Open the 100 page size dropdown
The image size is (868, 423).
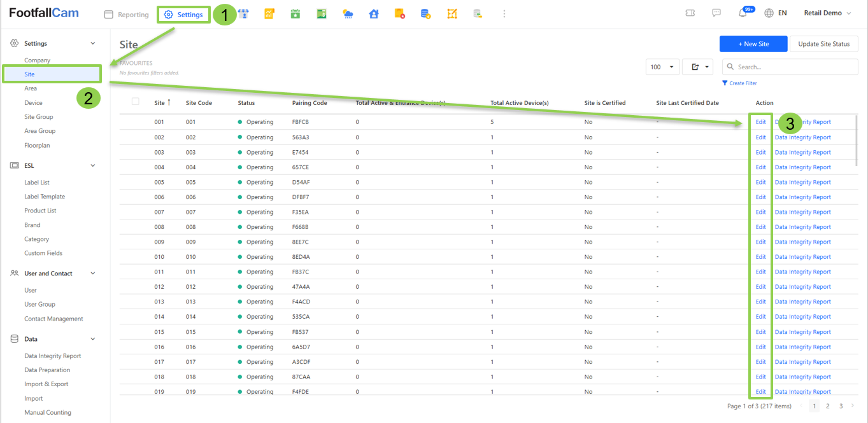coord(662,67)
